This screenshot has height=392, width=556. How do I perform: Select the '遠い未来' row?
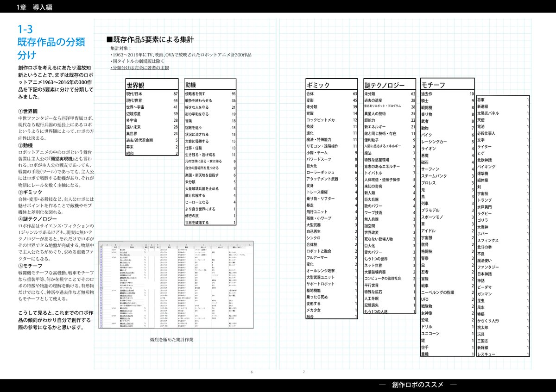point(152,127)
